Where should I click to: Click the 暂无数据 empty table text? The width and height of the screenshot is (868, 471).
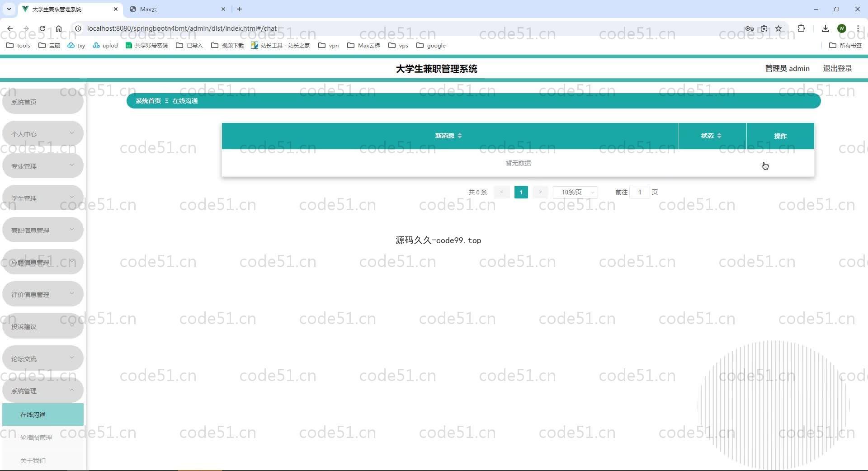pyautogui.click(x=518, y=163)
